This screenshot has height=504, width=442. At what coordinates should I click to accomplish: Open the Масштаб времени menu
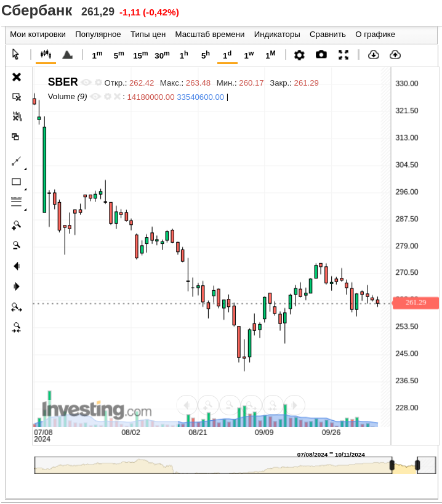pyautogui.click(x=210, y=35)
